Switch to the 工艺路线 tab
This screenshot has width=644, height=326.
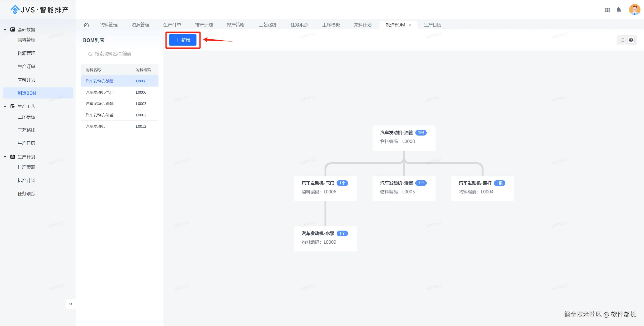pyautogui.click(x=267, y=25)
